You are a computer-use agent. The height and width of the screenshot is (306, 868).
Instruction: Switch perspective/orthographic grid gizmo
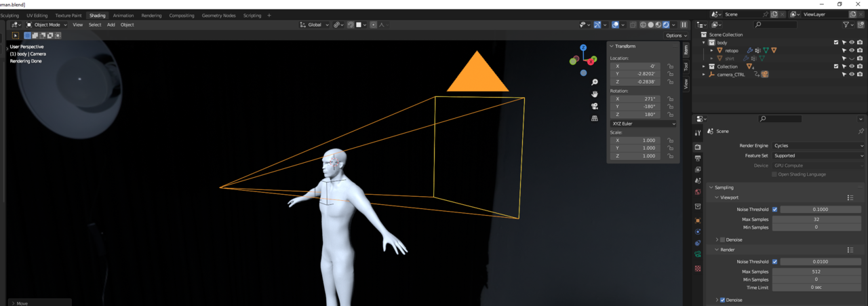click(x=595, y=118)
